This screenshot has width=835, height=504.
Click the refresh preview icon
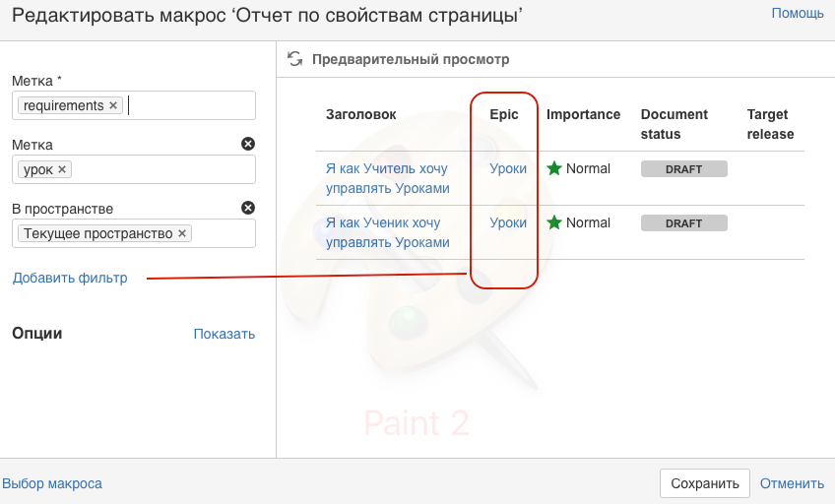[294, 59]
